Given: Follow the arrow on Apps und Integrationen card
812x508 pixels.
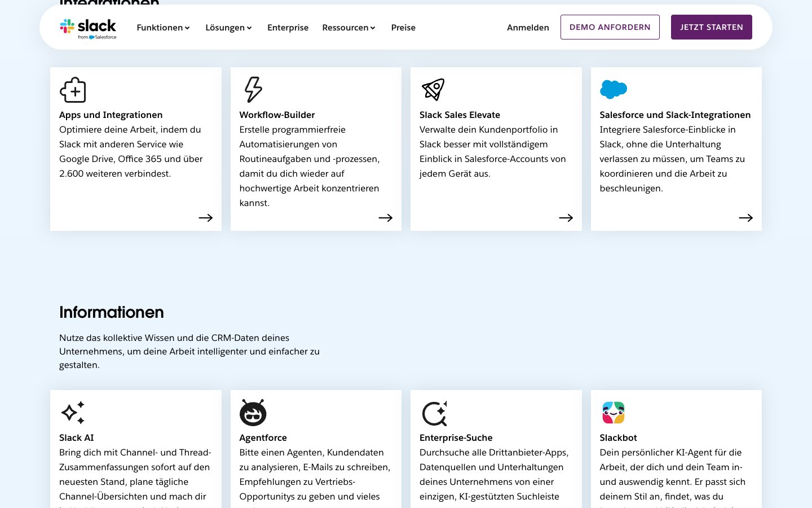Looking at the screenshot, I should click(206, 218).
